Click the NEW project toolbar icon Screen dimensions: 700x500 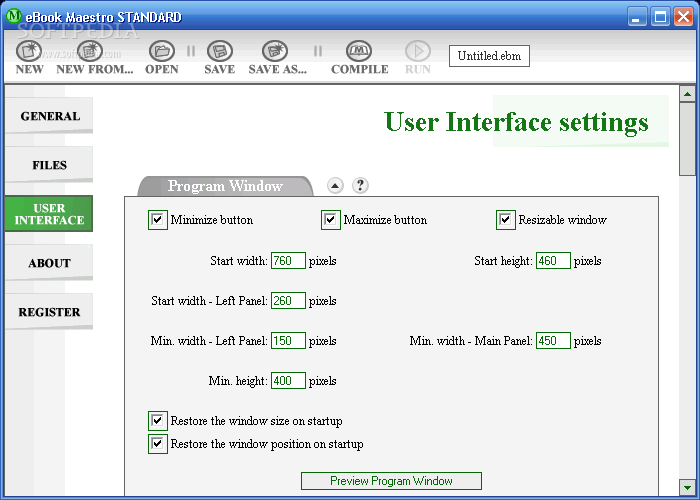[x=29, y=51]
